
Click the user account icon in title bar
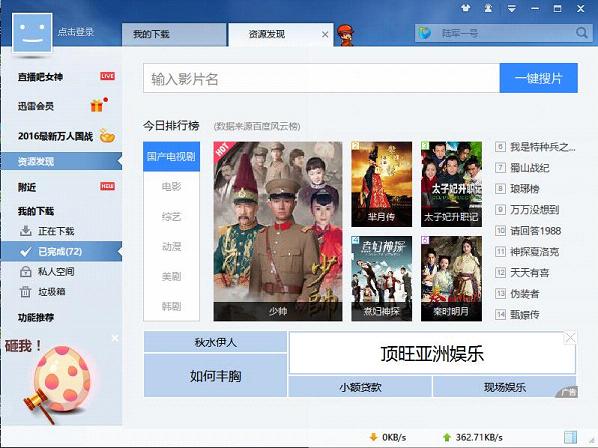pos(488,8)
